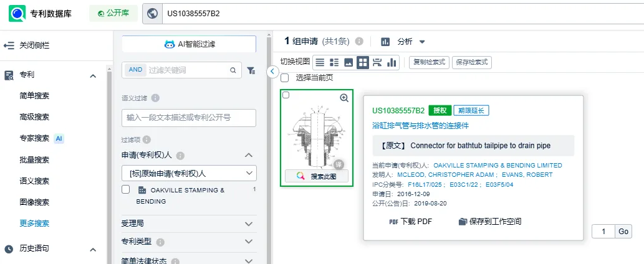The width and height of the screenshot is (644, 264).
Task: Open the globe region selector icon
Action: click(152, 14)
